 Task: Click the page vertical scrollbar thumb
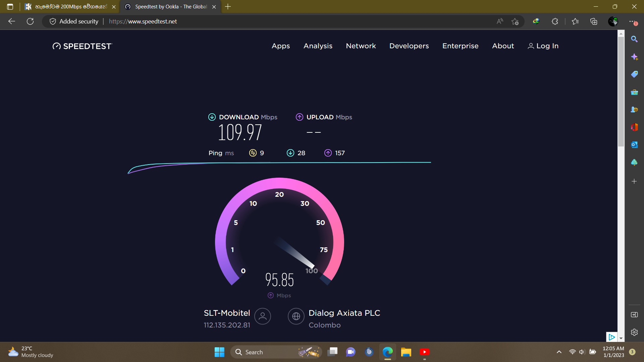[x=621, y=91]
